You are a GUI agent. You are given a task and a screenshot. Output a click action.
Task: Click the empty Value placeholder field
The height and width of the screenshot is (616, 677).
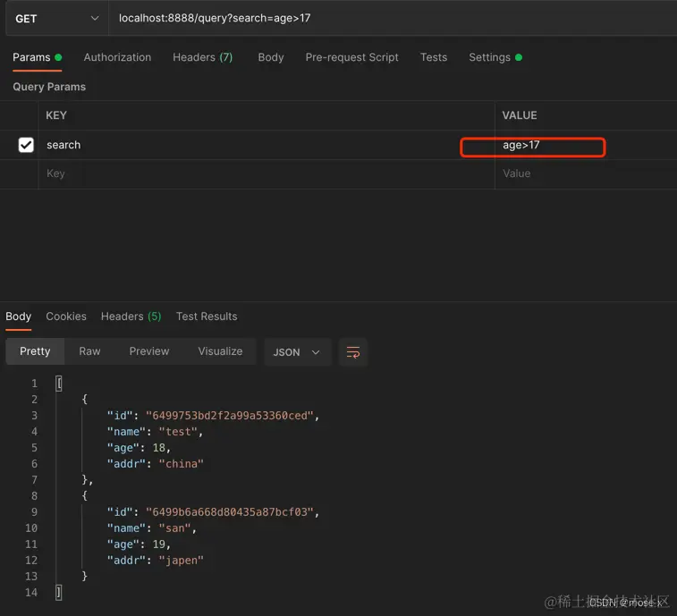coord(585,174)
